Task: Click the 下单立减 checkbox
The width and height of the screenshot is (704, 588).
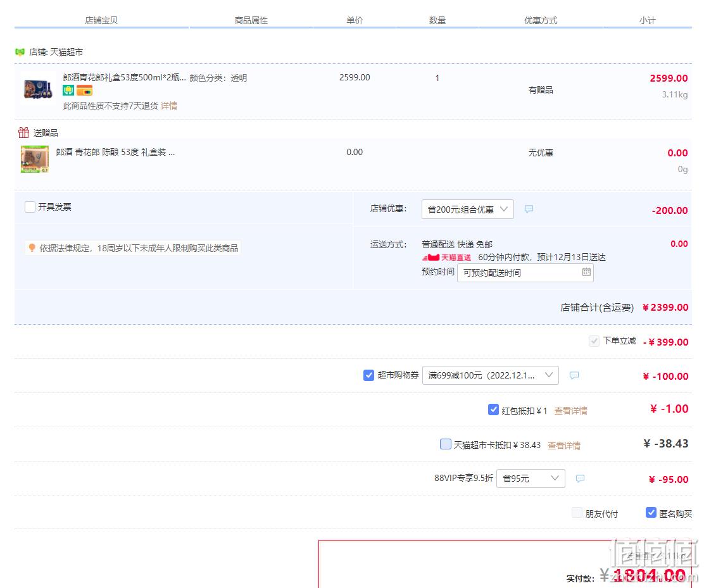Action: pyautogui.click(x=594, y=341)
